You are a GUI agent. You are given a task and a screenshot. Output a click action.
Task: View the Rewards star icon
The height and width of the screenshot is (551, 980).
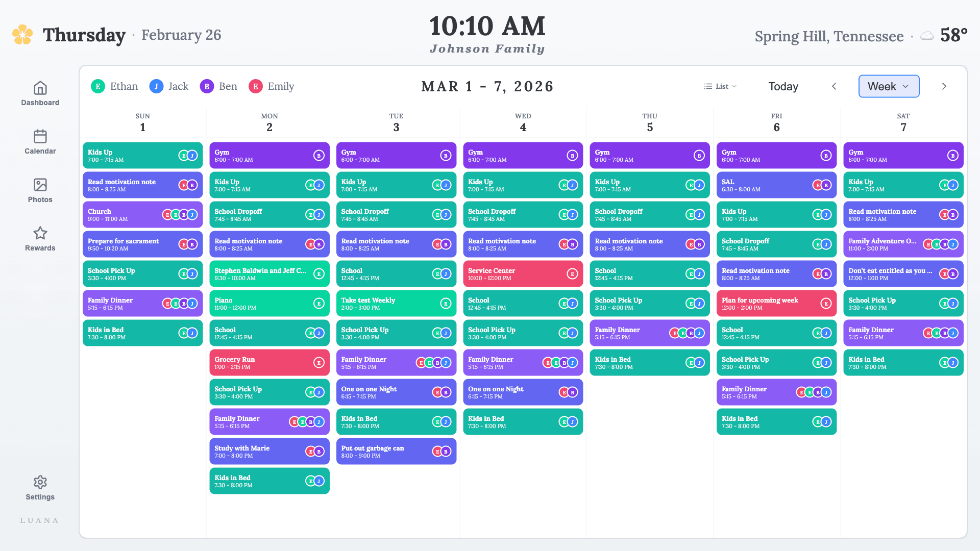pos(40,234)
